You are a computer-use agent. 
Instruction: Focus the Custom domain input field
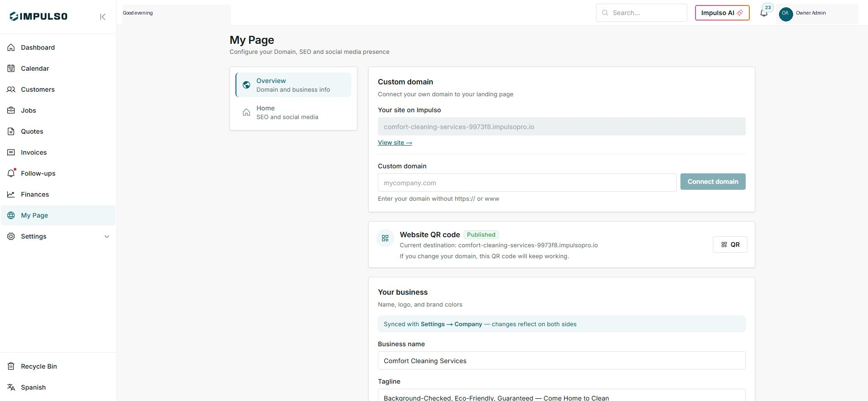(527, 182)
